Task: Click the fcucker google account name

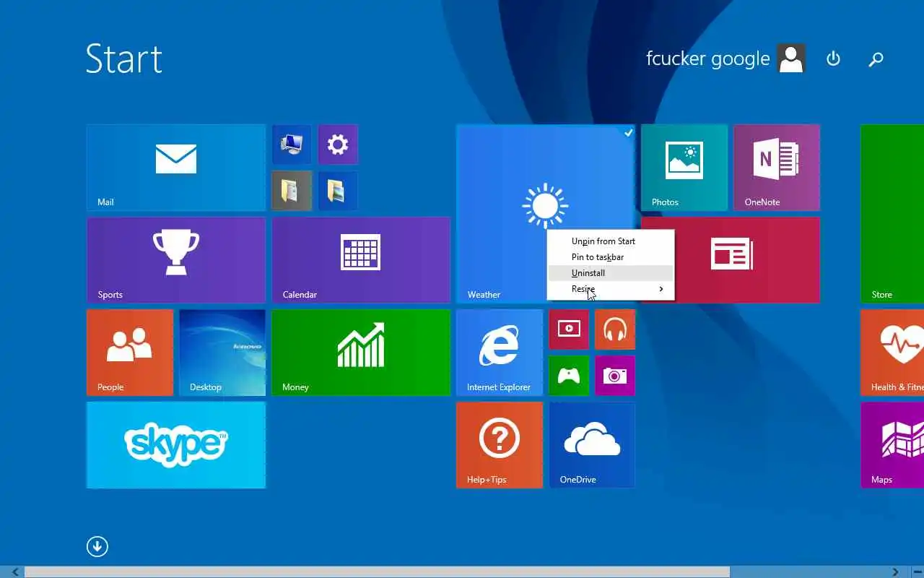Action: click(x=708, y=59)
